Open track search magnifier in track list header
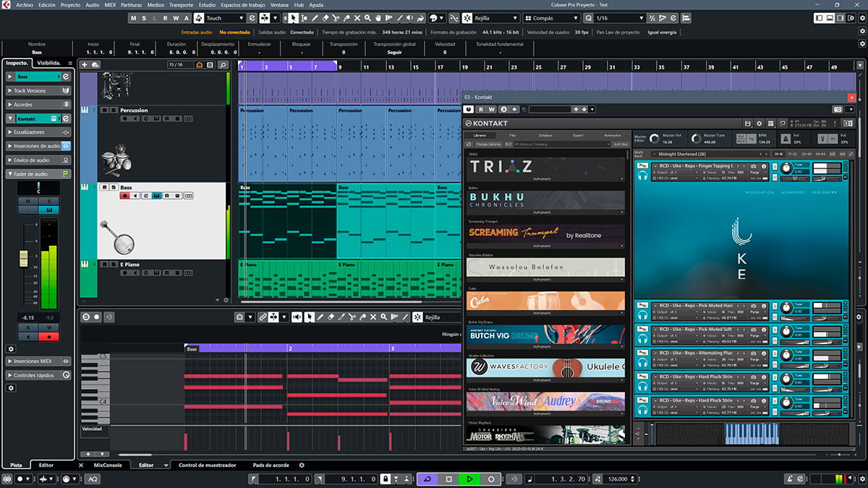 click(223, 65)
